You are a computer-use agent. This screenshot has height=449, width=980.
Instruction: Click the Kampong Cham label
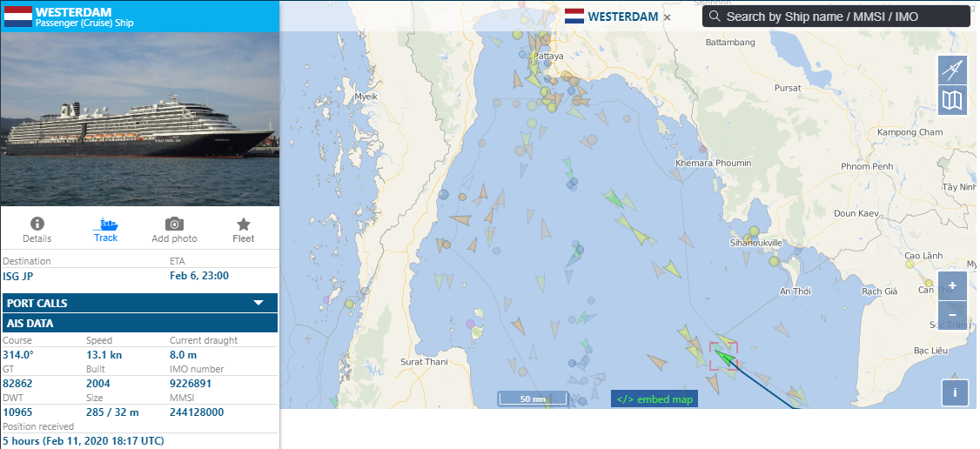(910, 131)
